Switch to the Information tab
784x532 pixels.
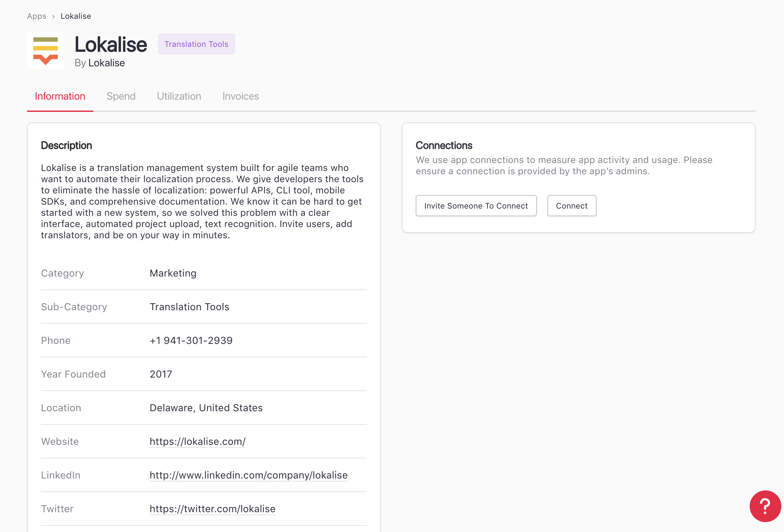click(x=60, y=96)
